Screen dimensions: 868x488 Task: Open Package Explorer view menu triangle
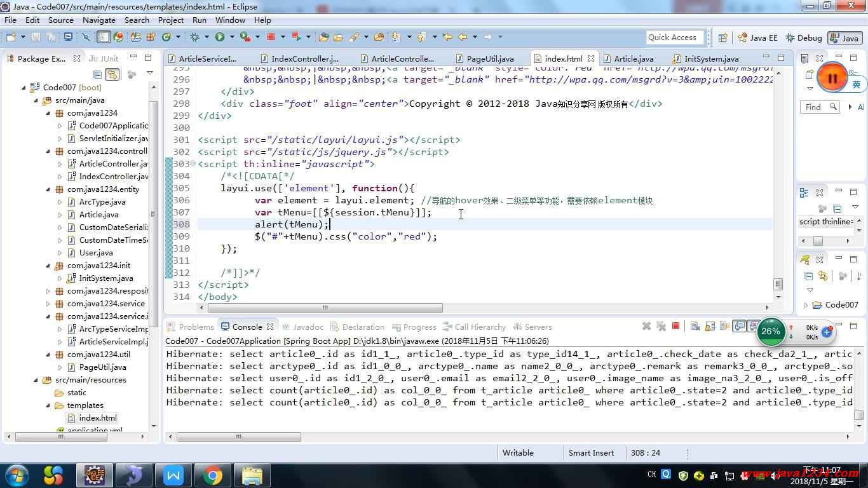click(150, 74)
